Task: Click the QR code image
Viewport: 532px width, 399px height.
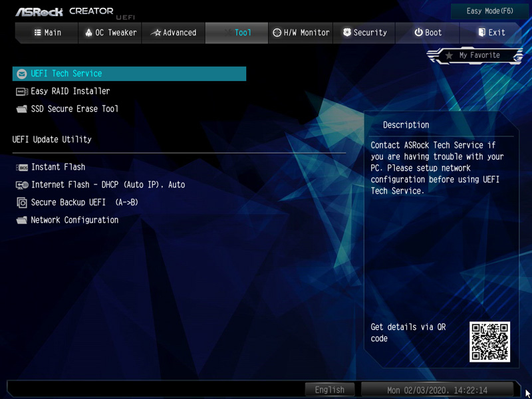Action: tap(489, 342)
